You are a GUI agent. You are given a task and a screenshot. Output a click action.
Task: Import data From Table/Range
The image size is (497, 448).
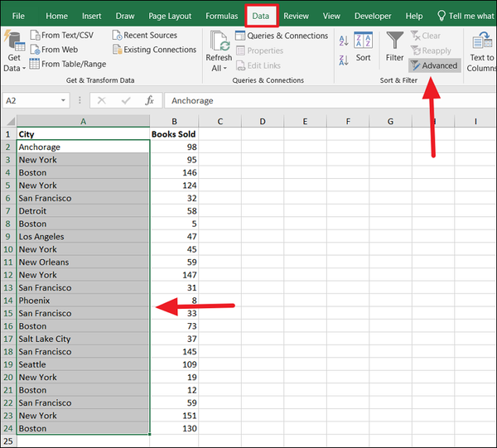click(68, 64)
